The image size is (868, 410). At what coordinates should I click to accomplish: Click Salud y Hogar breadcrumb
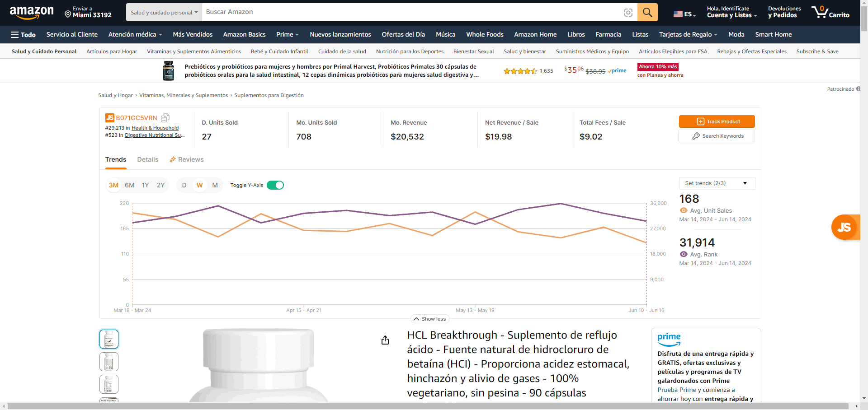115,95
